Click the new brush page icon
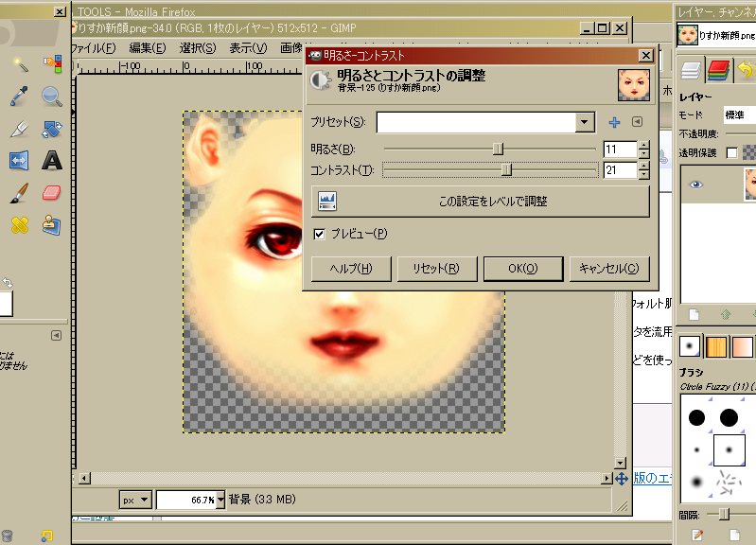This screenshot has width=756, height=545. [734, 535]
